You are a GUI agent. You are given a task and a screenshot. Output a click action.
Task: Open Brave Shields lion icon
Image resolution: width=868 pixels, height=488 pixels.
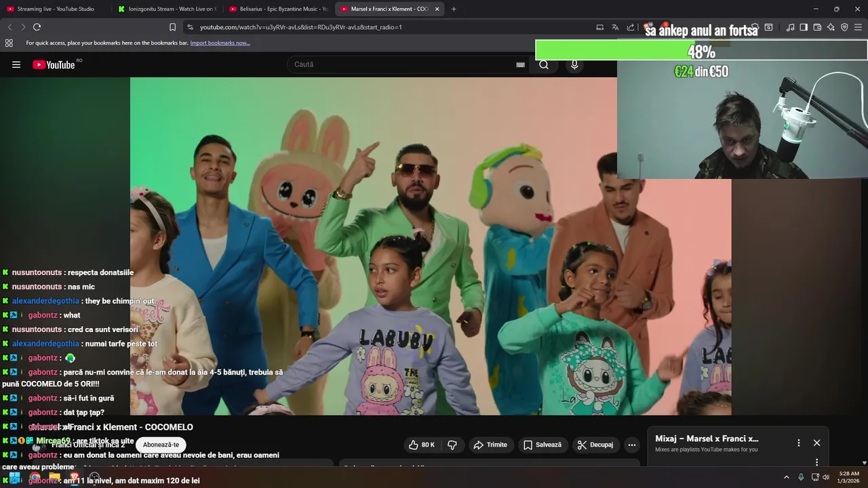click(x=649, y=27)
